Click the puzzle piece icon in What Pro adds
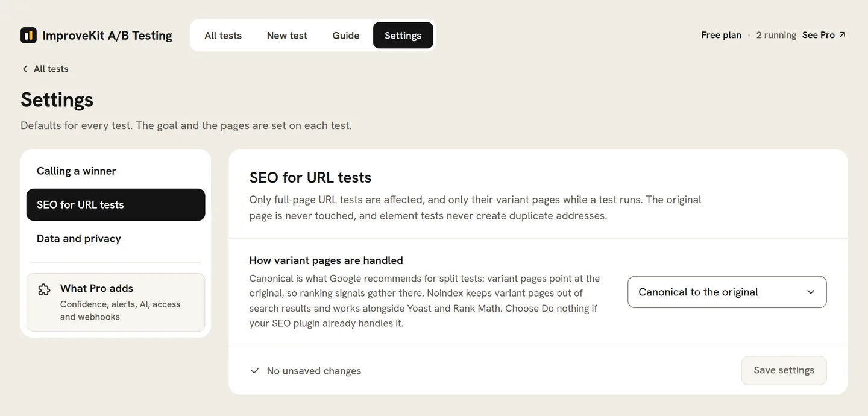The height and width of the screenshot is (416, 868). [x=44, y=289]
